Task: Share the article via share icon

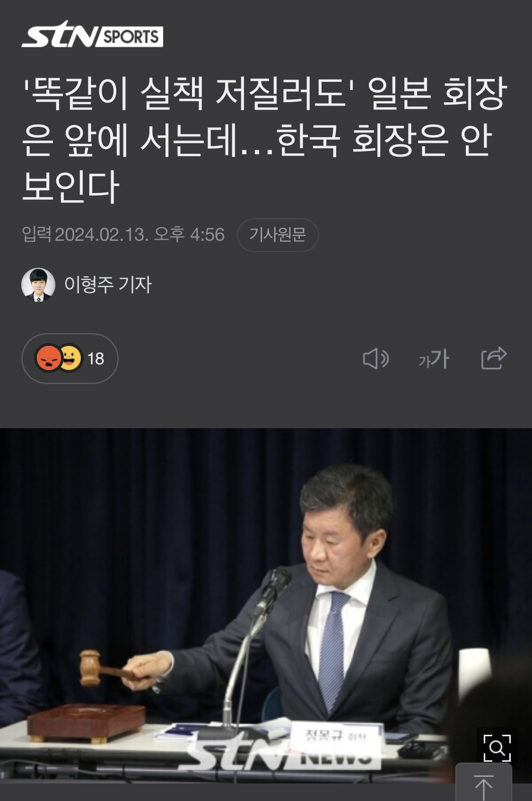Action: [494, 358]
